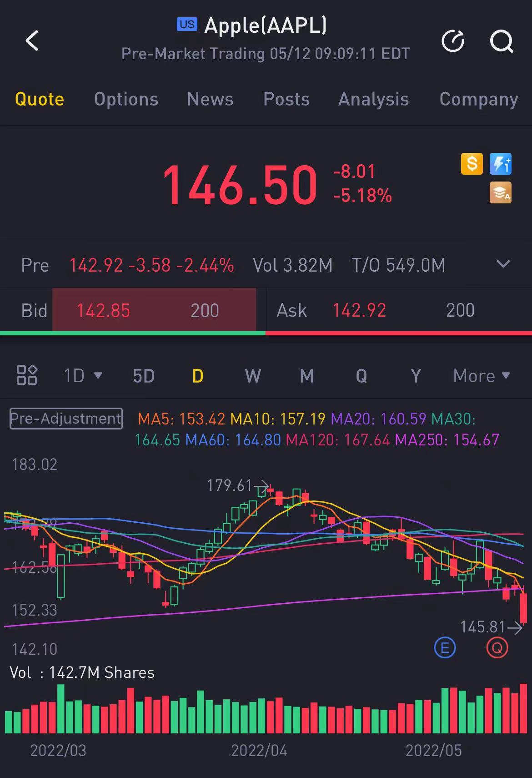Tap the Bid price 142.85

tap(103, 311)
